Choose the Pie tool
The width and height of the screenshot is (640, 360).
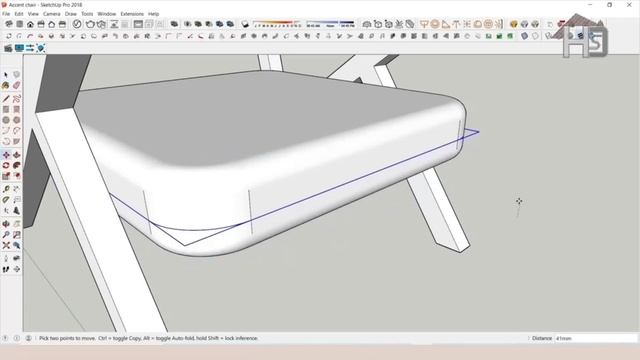16,141
